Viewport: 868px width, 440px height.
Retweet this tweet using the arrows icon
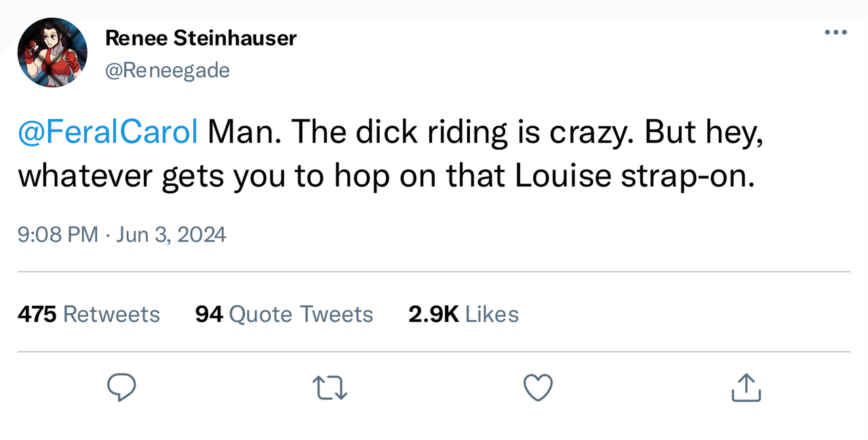pos(330,388)
